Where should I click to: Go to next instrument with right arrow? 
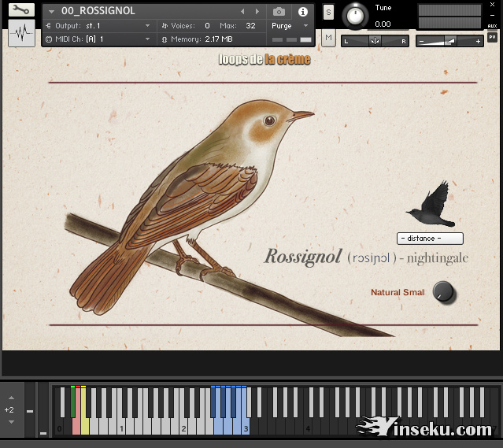click(257, 12)
